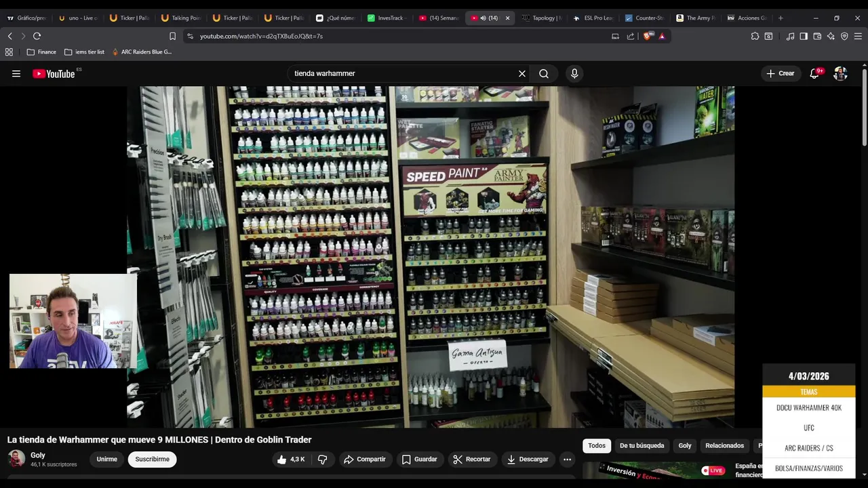
Task: Open the Crear upload menu
Action: tap(781, 73)
